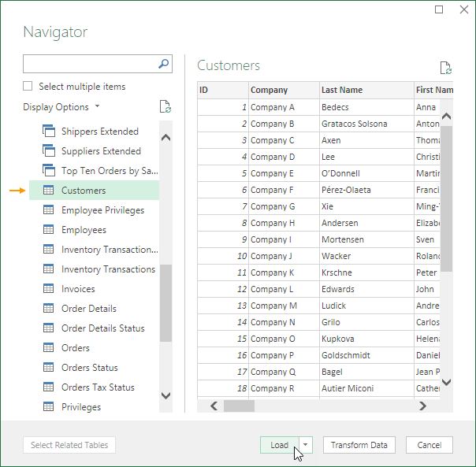Click the preview refresh icon above the table
The image size is (476, 467).
(x=445, y=69)
